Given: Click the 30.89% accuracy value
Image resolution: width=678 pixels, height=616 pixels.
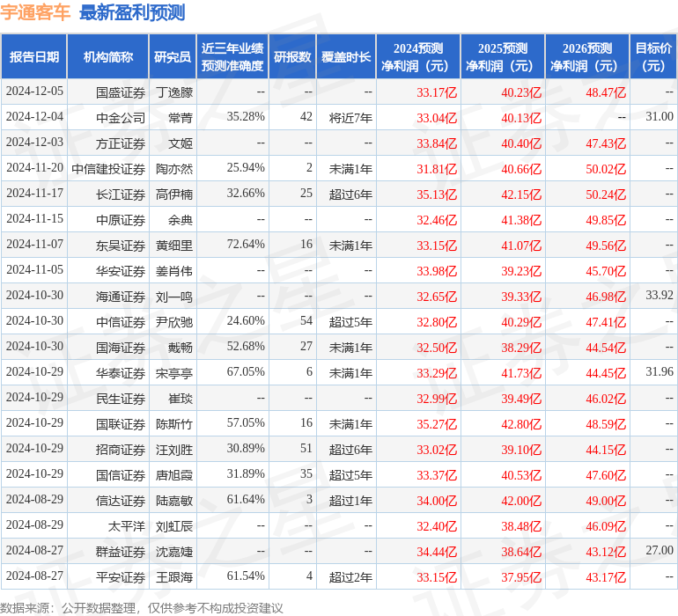Looking at the screenshot, I should [x=246, y=448].
